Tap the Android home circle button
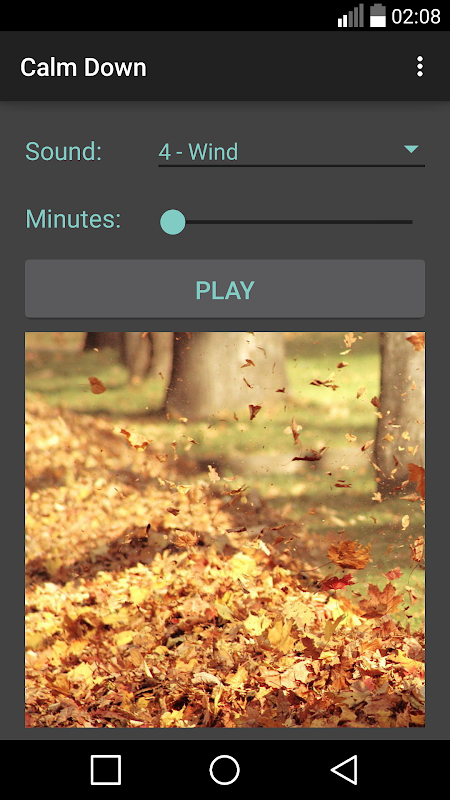 click(x=224, y=769)
